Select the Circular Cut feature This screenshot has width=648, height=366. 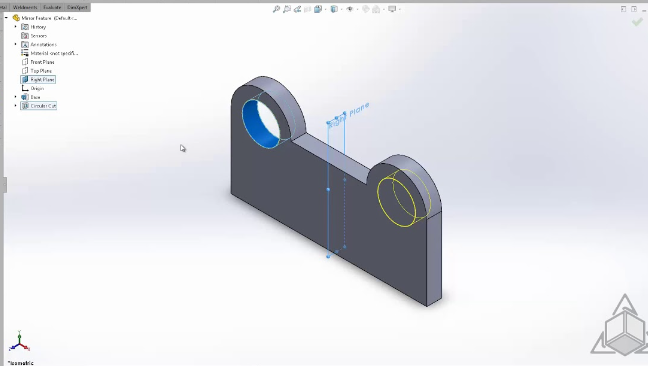(x=43, y=106)
